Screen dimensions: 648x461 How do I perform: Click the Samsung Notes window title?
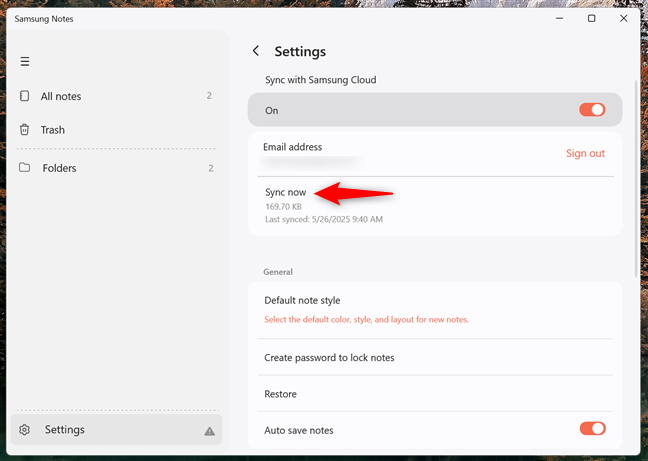click(x=44, y=19)
